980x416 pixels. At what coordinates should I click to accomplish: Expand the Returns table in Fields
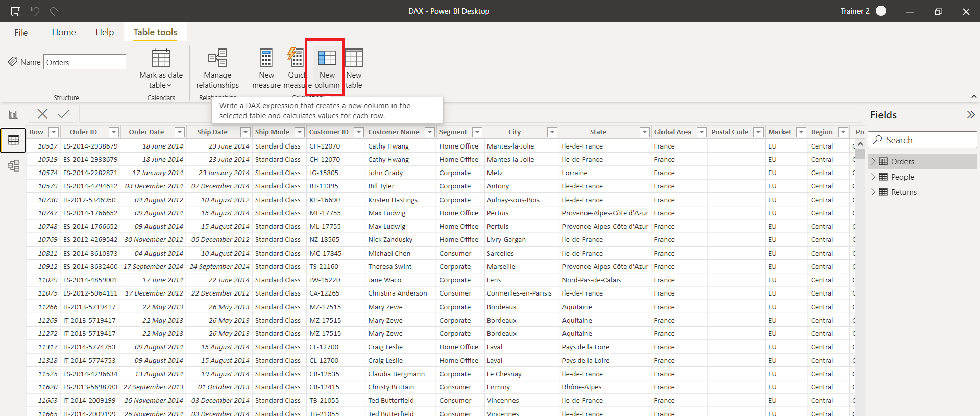point(873,192)
